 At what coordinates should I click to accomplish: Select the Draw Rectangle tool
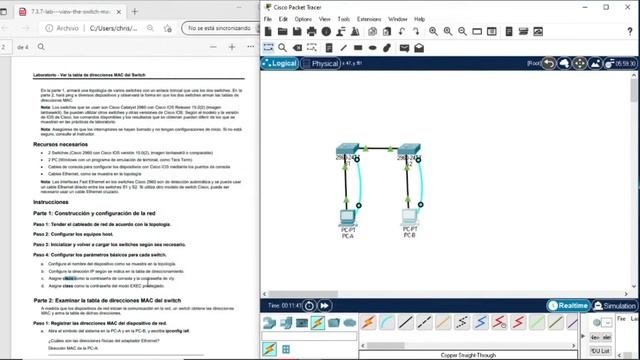point(358,48)
